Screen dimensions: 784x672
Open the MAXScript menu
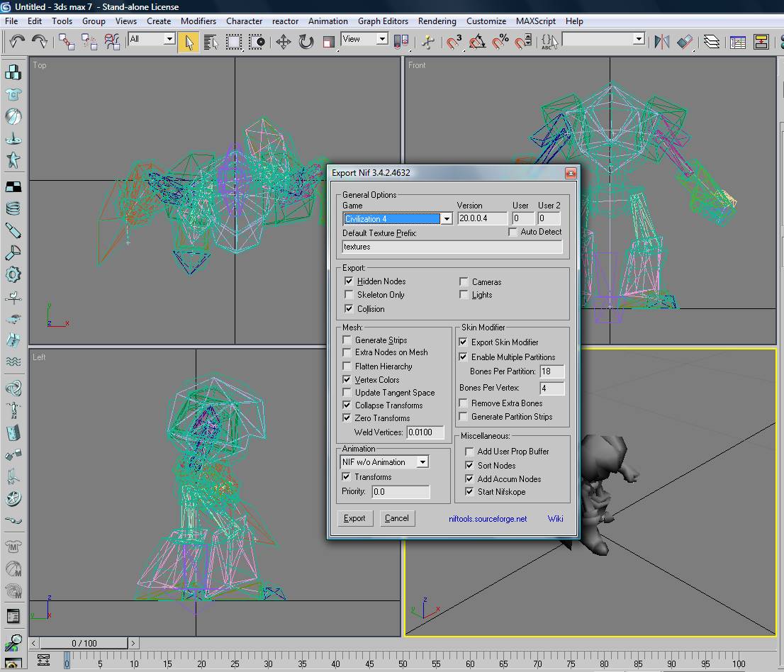[x=535, y=21]
